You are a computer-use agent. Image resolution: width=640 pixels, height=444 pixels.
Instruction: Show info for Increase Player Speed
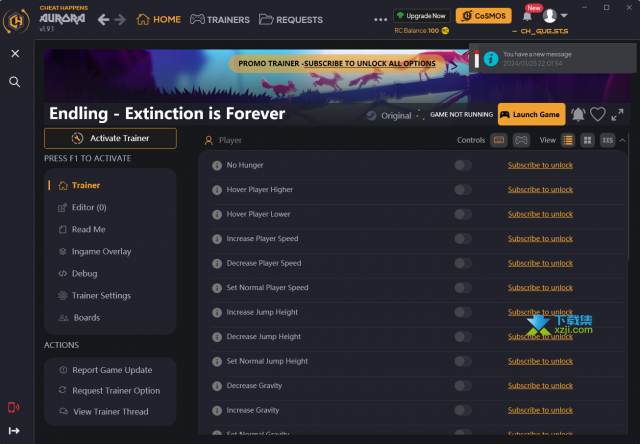[217, 239]
